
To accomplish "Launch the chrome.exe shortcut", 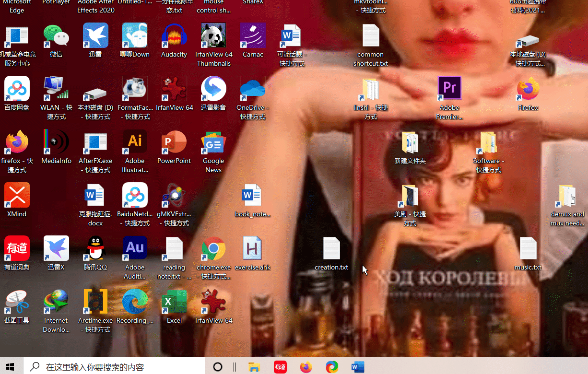I will [x=213, y=248].
